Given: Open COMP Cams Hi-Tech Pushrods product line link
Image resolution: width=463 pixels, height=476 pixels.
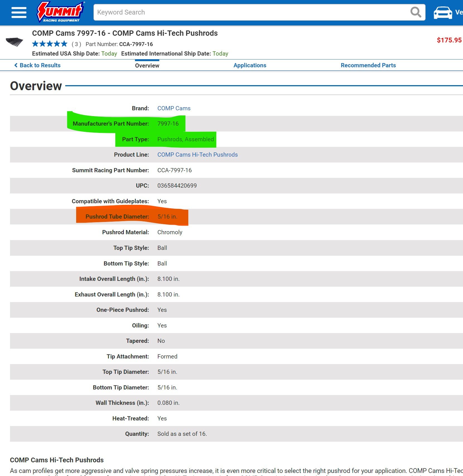Looking at the screenshot, I should (197, 155).
